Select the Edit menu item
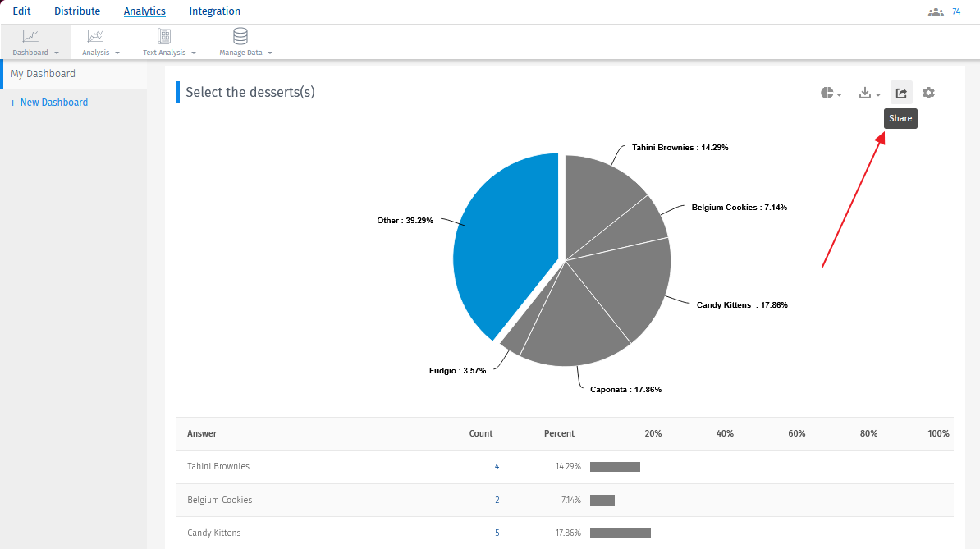 (21, 11)
